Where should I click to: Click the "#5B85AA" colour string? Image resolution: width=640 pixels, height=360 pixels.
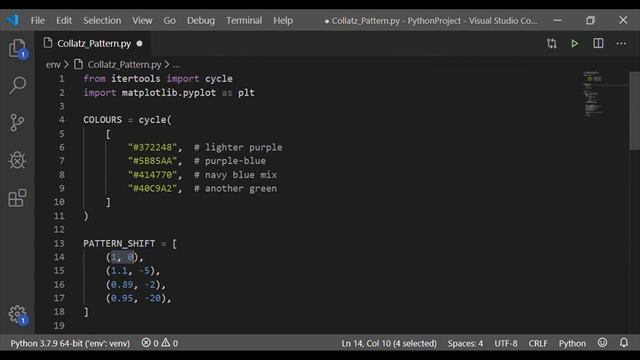point(152,161)
